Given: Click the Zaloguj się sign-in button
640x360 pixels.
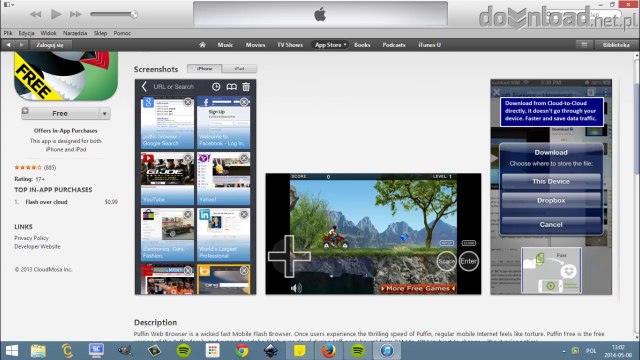Looking at the screenshot, I should pyautogui.click(x=50, y=45).
